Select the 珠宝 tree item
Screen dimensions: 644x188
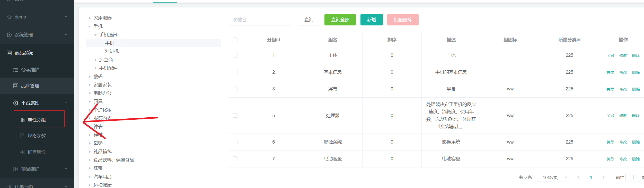(x=98, y=168)
